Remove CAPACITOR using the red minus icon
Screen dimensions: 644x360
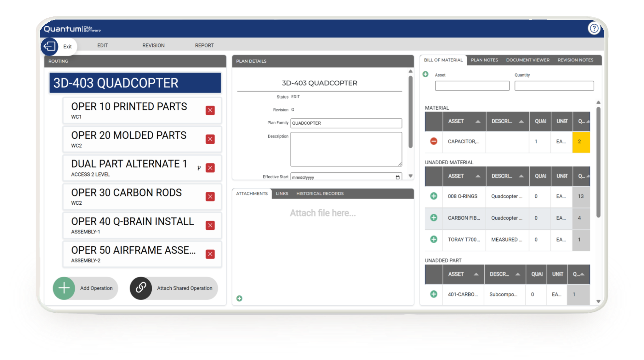tap(434, 142)
